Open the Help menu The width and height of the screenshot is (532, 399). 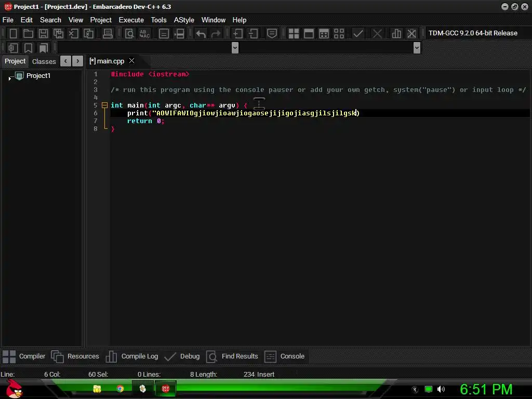coord(239,20)
